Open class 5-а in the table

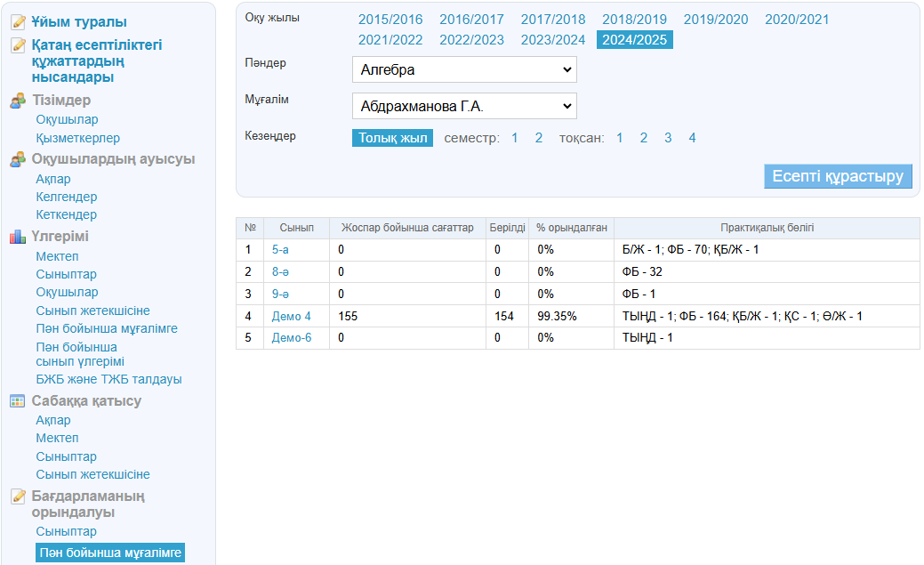[280, 250]
